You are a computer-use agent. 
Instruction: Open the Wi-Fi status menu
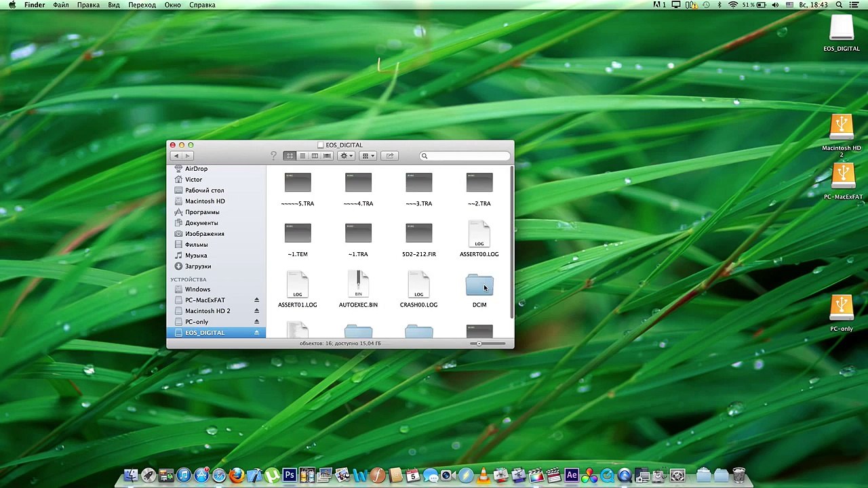click(732, 5)
